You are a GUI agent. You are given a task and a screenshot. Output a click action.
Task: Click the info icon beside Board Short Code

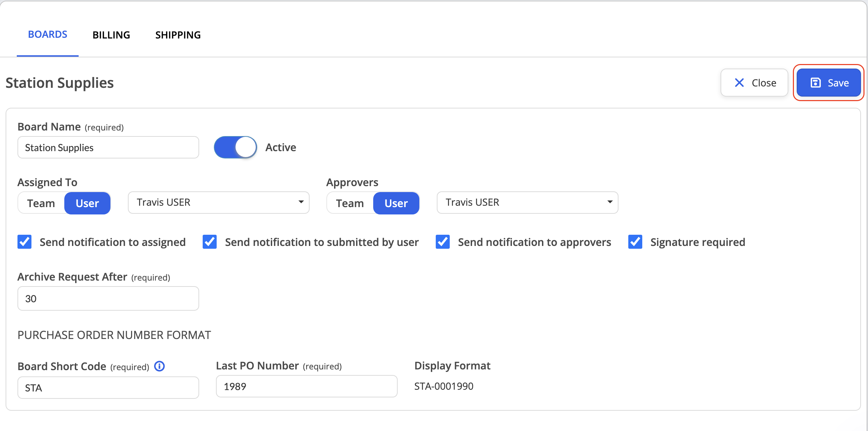click(x=159, y=366)
